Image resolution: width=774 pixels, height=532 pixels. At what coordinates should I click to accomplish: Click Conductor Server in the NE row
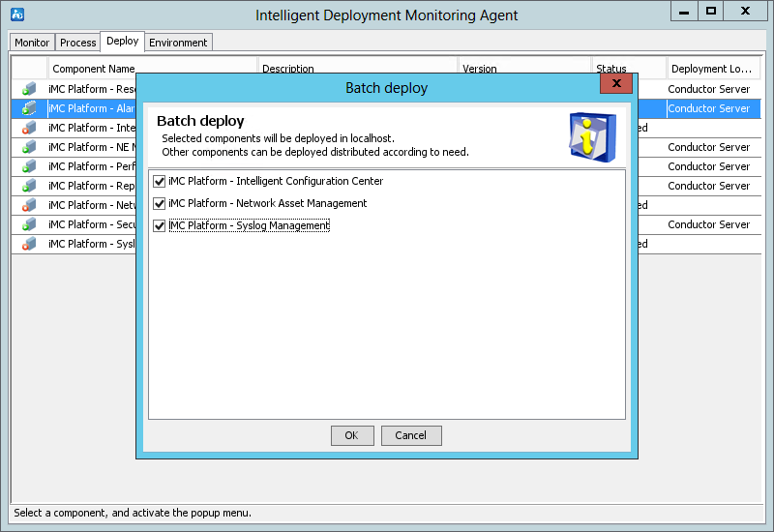(709, 147)
